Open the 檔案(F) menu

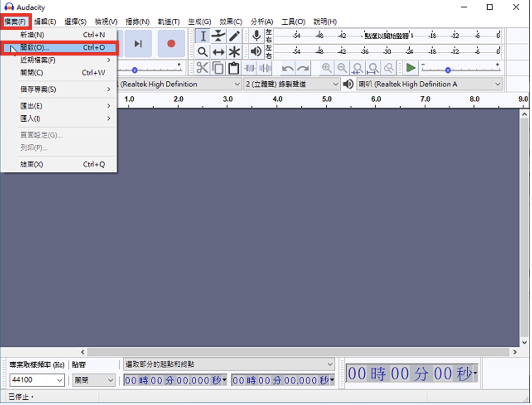(x=15, y=22)
